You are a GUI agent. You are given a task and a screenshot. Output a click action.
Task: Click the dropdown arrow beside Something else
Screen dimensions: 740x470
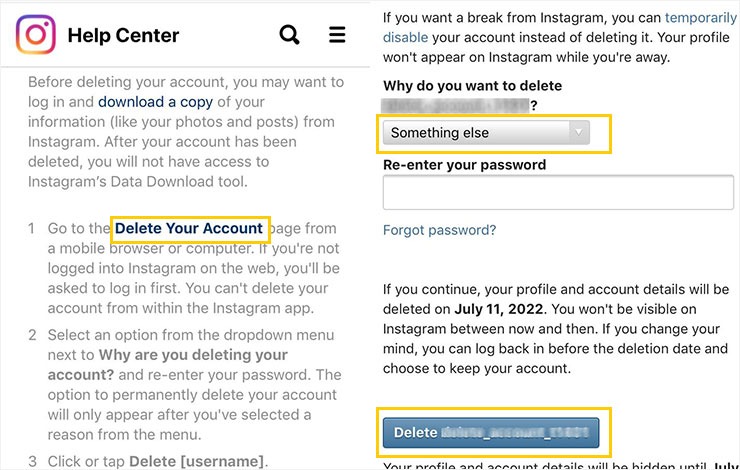click(579, 132)
